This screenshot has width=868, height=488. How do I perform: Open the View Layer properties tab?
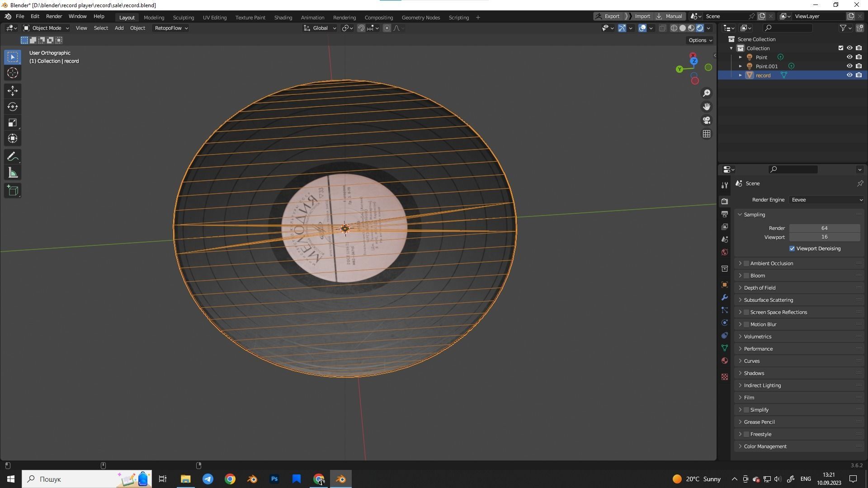(x=725, y=226)
